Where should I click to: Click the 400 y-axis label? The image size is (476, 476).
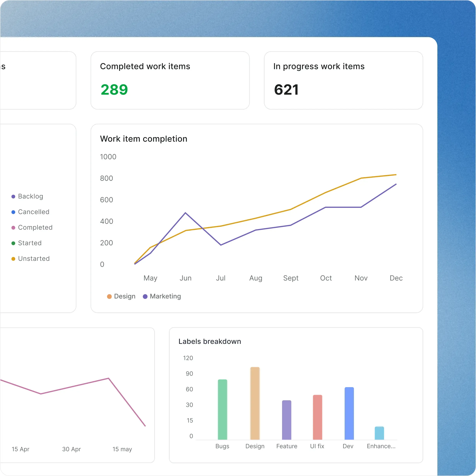coord(106,221)
